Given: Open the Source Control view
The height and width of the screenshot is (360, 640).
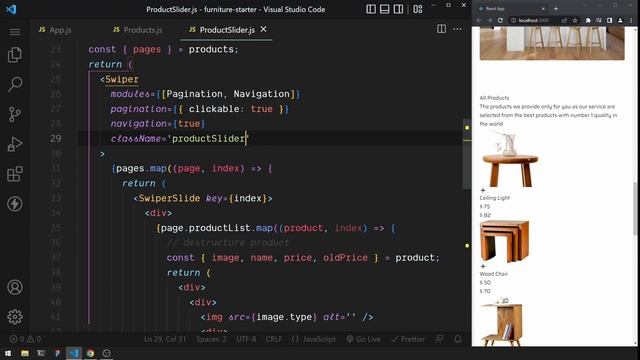Looking at the screenshot, I should click(15, 114).
